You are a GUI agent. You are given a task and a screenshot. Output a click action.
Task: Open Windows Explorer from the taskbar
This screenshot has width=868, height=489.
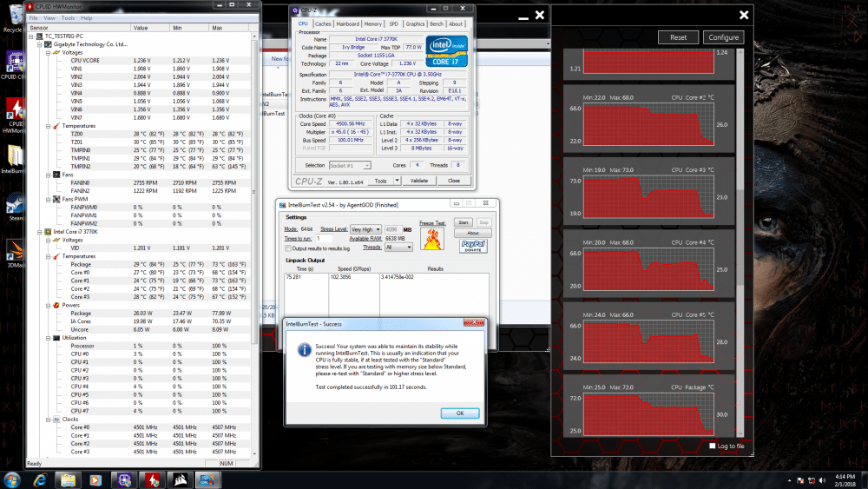point(68,480)
